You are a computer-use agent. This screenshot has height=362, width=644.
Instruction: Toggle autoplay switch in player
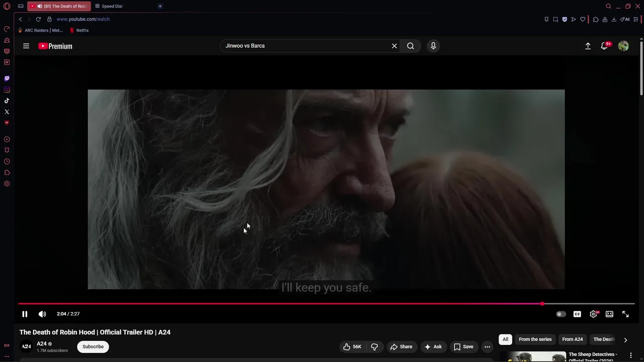(x=561, y=314)
